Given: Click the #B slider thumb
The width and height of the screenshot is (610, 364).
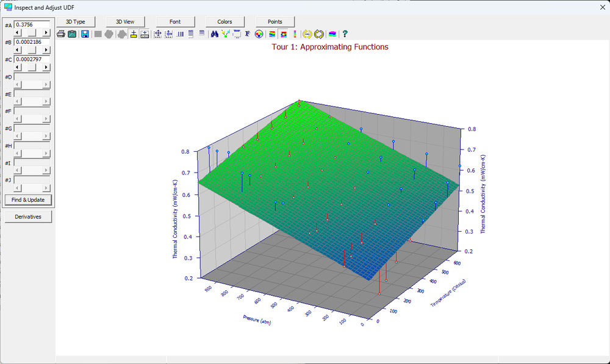Looking at the screenshot, I should tap(32, 50).
